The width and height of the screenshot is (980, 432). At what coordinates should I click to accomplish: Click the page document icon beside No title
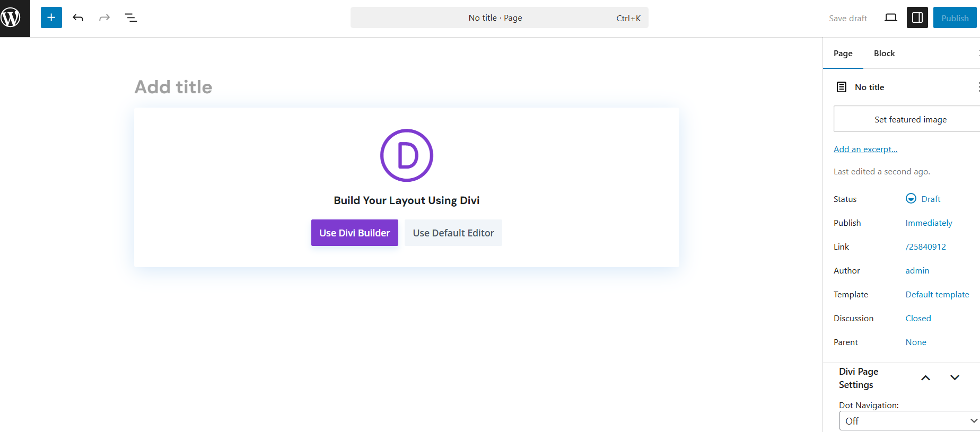(x=842, y=87)
